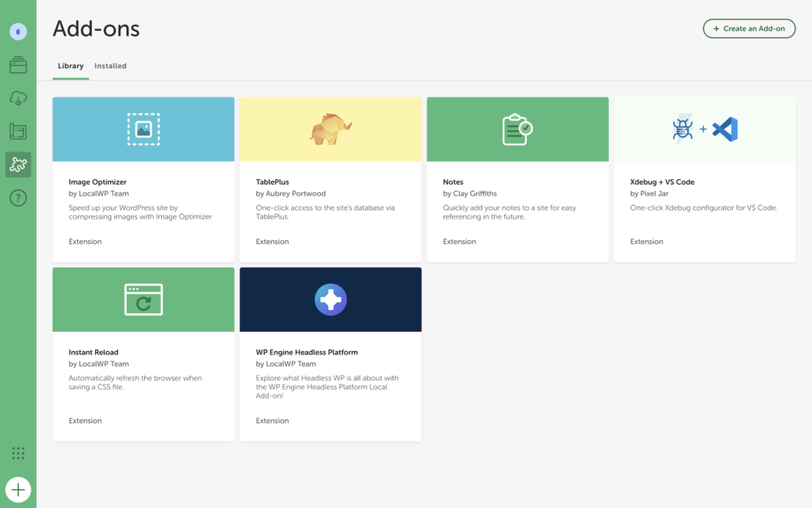Select the Add-ons puzzle icon
The width and height of the screenshot is (812, 508).
point(18,165)
